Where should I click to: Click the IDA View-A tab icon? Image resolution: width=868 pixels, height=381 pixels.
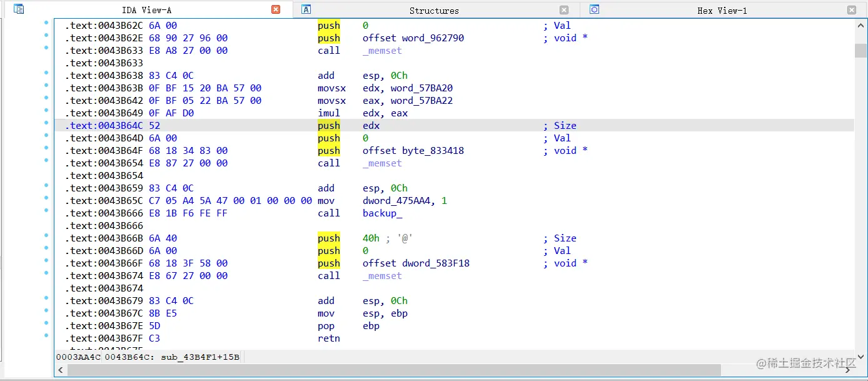pos(19,9)
